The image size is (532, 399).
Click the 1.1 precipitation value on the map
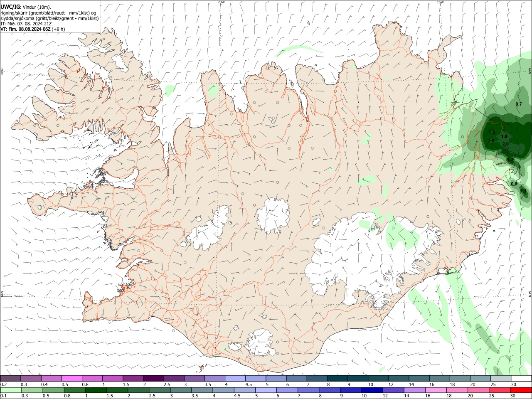click(524, 191)
